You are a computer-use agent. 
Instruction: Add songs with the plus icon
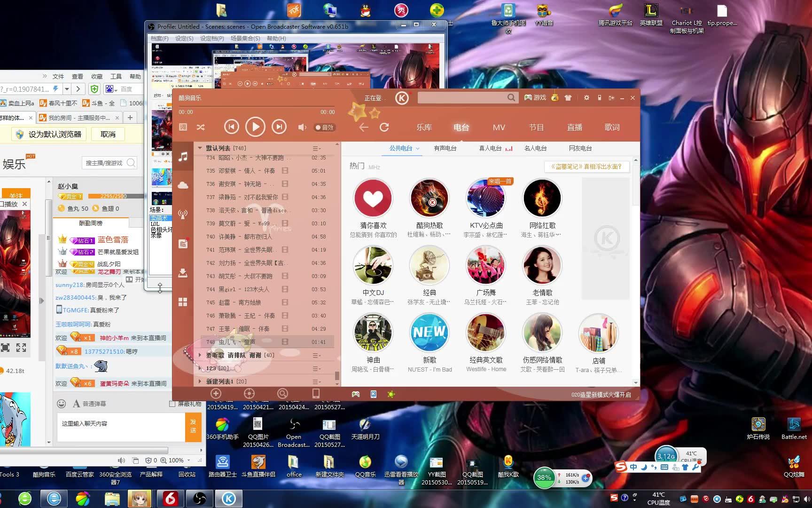pos(216,394)
